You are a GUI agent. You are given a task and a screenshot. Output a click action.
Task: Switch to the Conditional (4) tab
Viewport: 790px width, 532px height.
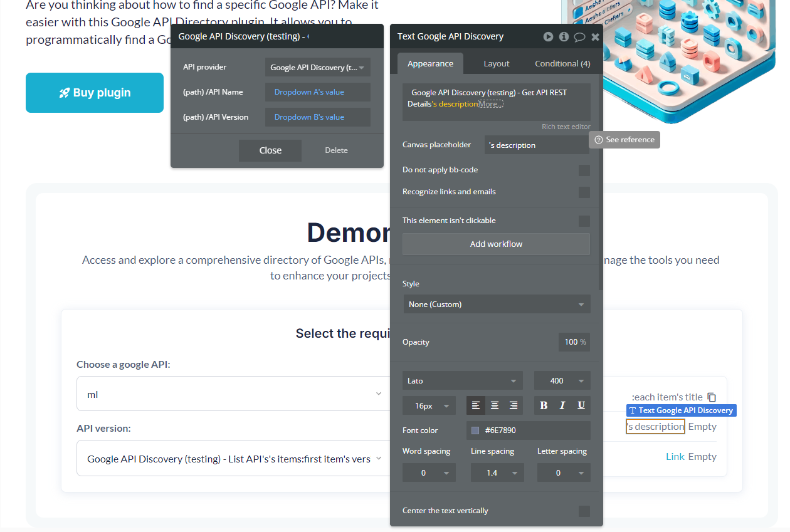coord(562,63)
